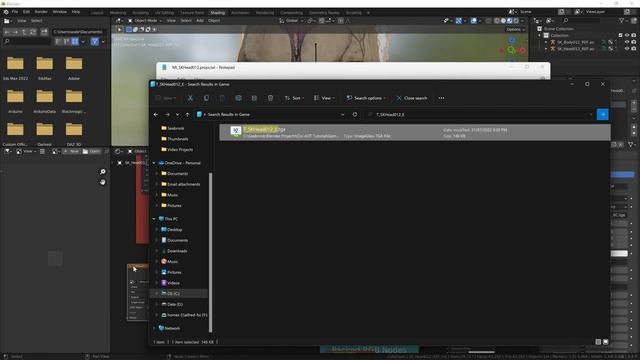Toggle show gizmo icon in viewport header
This screenshot has width=640, height=360.
459,20
